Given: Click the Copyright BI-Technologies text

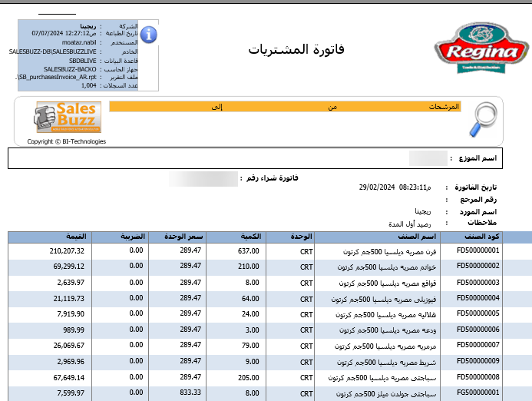Looking at the screenshot, I should coord(66,141).
